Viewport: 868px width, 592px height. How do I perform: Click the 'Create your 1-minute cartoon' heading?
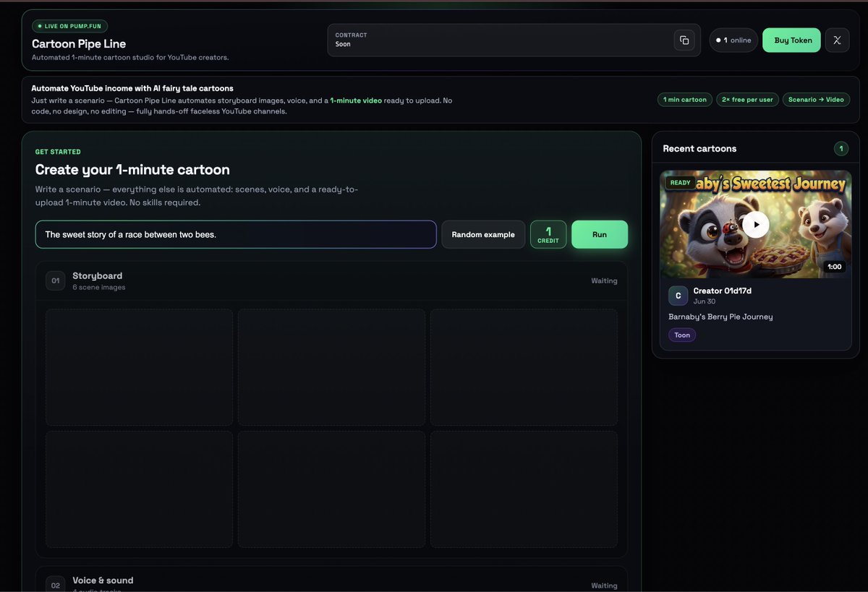132,170
